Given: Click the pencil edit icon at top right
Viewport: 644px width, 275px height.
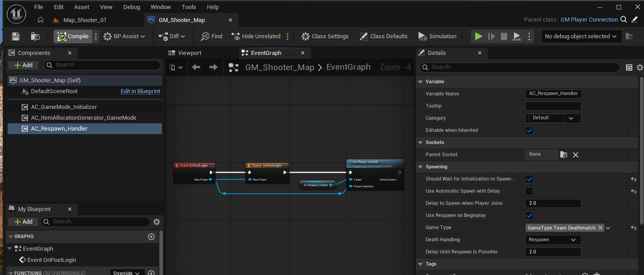Looking at the screenshot, I should point(635,20).
